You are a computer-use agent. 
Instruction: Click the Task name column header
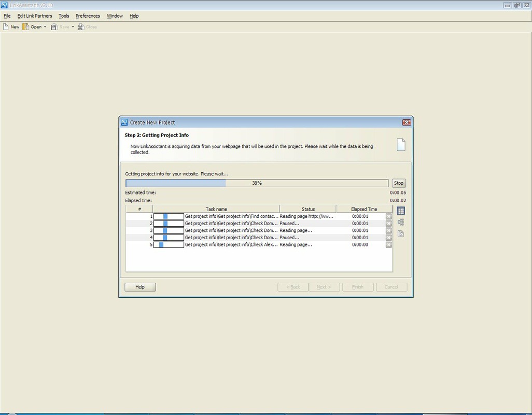pos(216,210)
